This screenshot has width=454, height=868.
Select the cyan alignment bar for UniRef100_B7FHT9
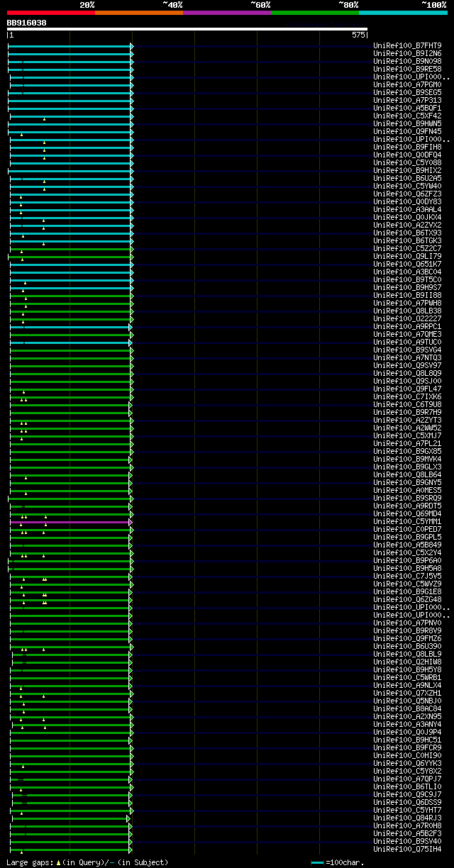70,46
